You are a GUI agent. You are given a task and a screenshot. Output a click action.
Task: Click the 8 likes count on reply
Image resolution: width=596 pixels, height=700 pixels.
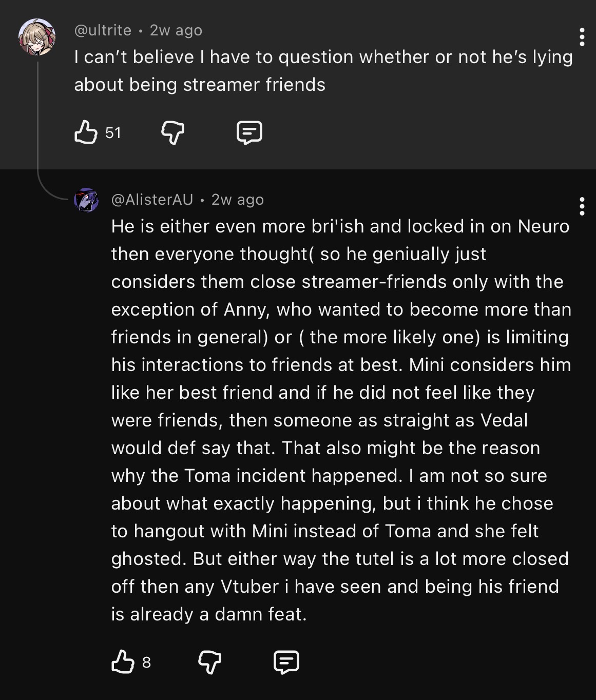click(x=146, y=663)
